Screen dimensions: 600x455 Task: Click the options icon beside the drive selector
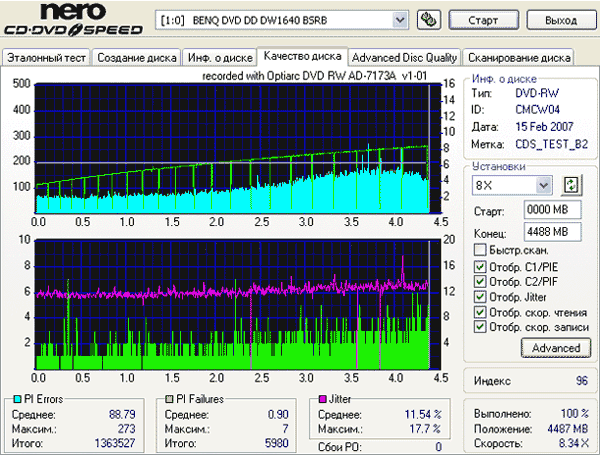point(429,20)
